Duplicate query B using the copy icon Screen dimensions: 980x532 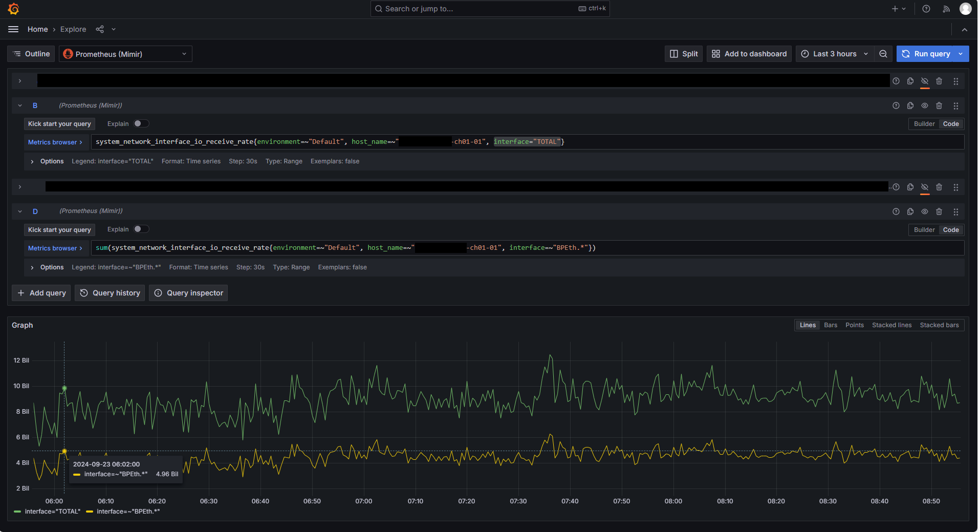(x=910, y=105)
